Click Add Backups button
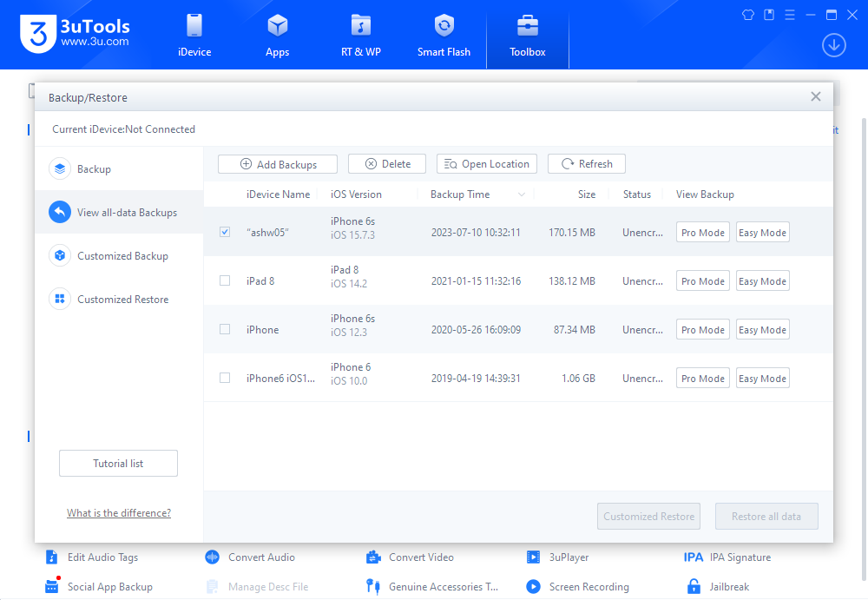The width and height of the screenshot is (868, 600). pyautogui.click(x=278, y=164)
